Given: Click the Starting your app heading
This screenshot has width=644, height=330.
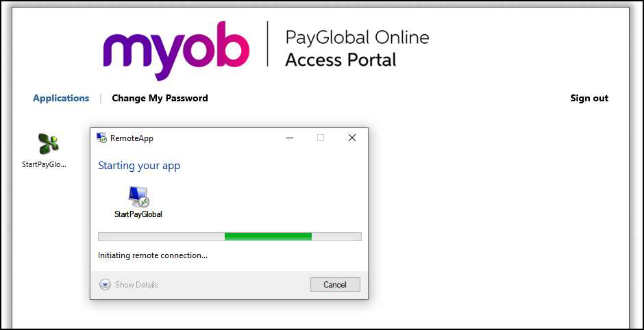Looking at the screenshot, I should coord(139,166).
